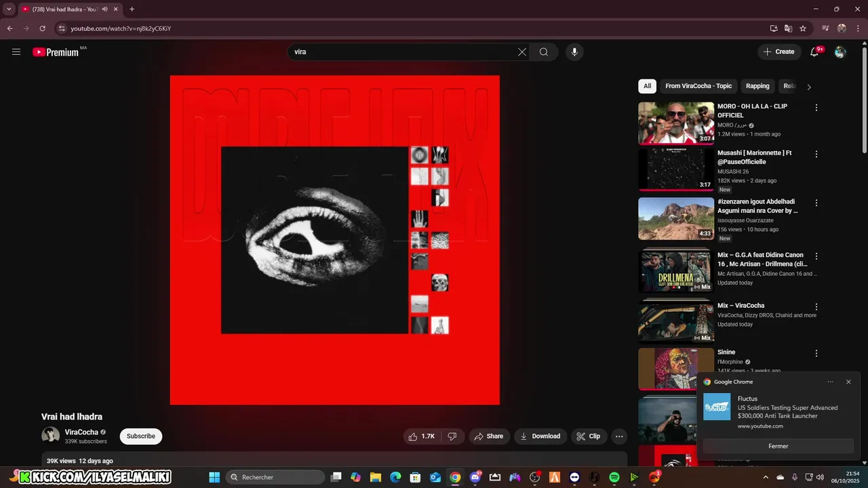868x488 pixels.
Task: Bookmark this tab with star
Action: [x=803, y=28]
